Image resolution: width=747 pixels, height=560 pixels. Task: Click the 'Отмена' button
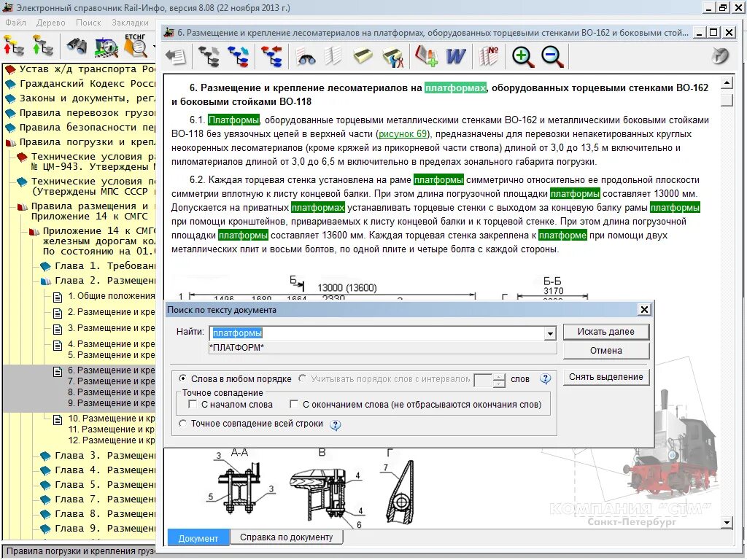pyautogui.click(x=606, y=351)
